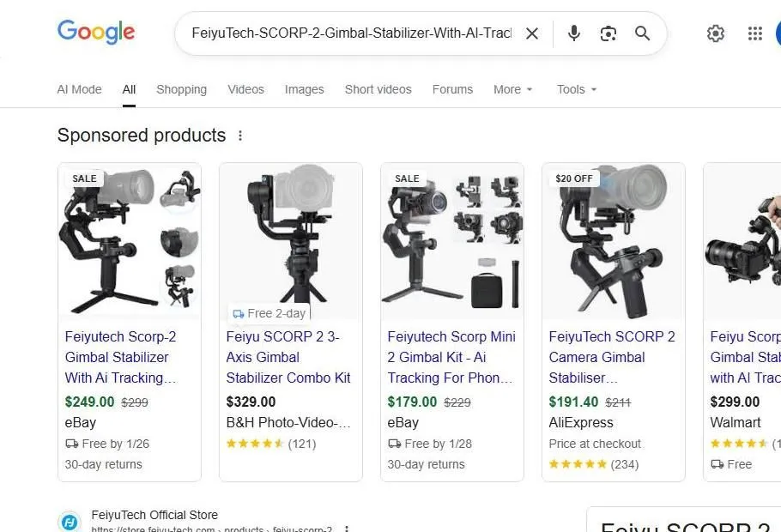Click the $299.00 Walmart price

pos(735,402)
